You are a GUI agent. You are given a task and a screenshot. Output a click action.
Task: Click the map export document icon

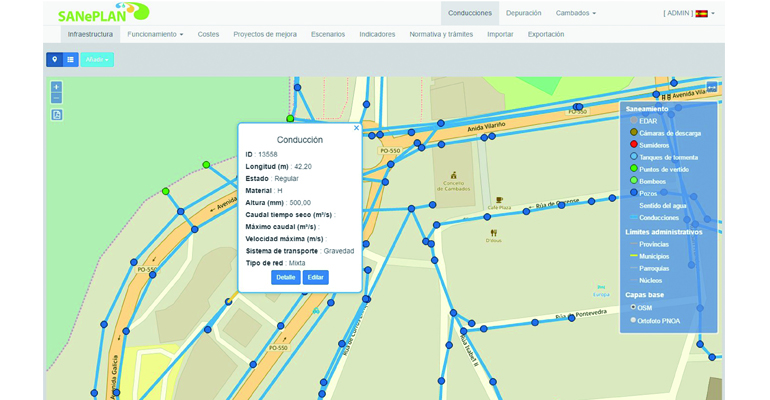click(x=57, y=115)
